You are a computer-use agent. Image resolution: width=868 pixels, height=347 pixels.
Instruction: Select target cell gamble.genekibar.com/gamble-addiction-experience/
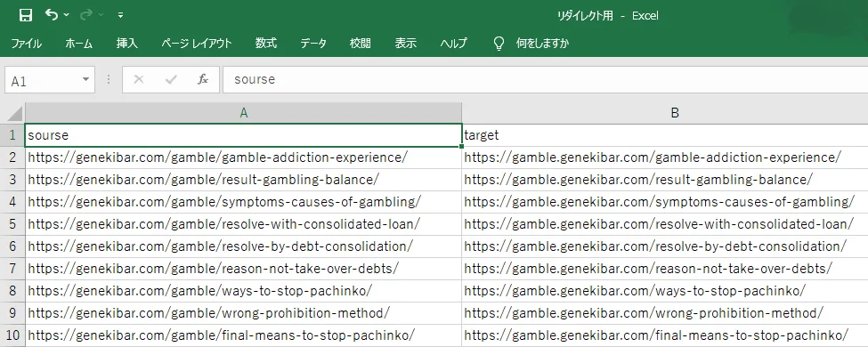coord(665,157)
